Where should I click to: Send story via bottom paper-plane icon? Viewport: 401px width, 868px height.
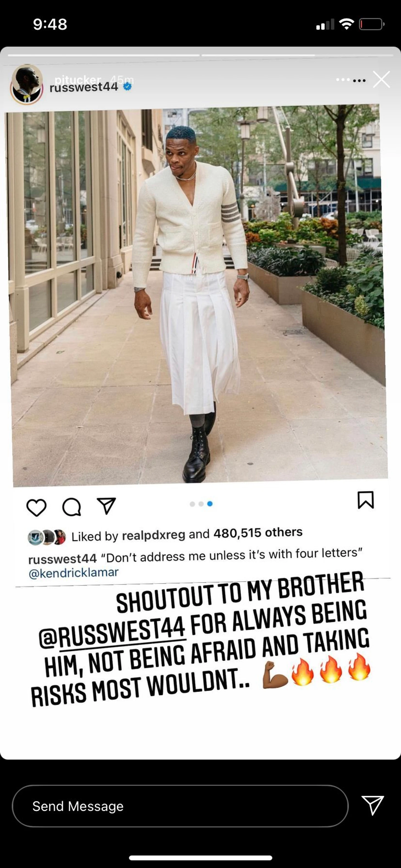point(372,805)
